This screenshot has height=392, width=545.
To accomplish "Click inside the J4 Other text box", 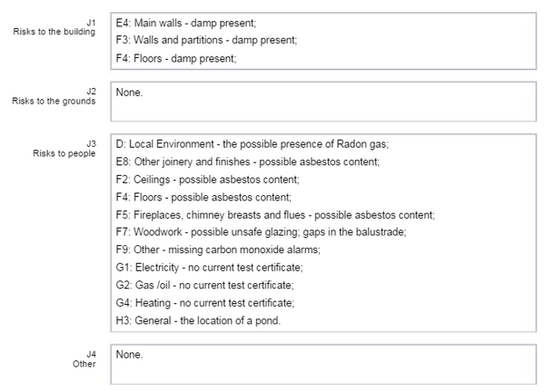I will tap(323, 364).
